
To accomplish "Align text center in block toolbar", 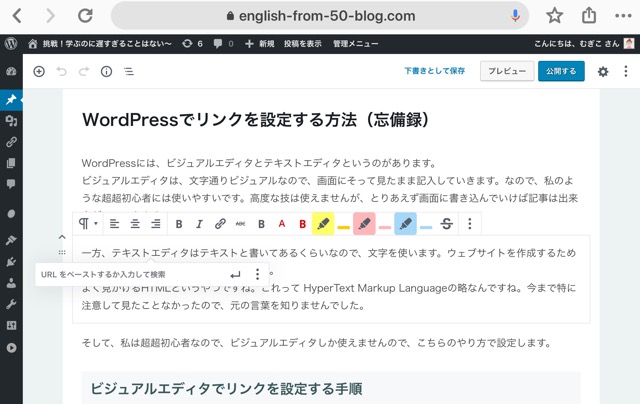I will coord(135,224).
